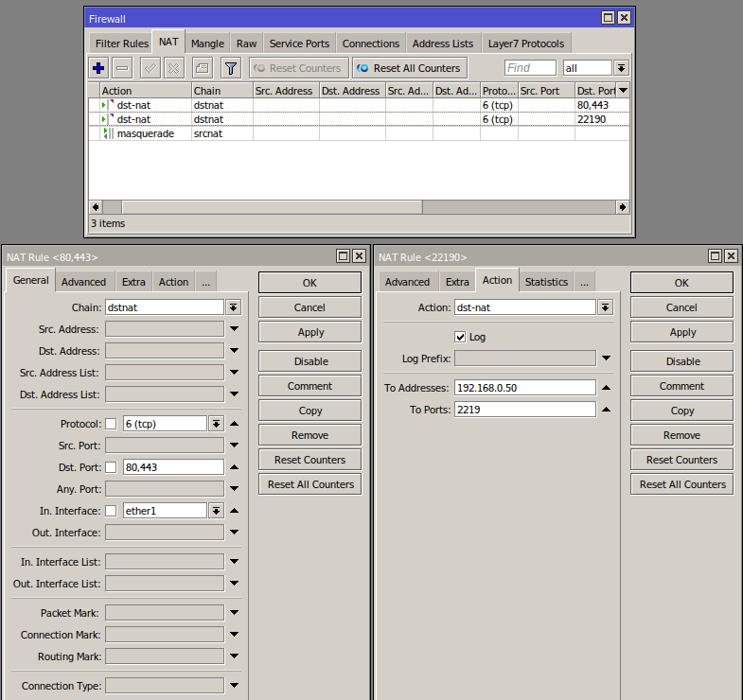Open the Action dst-nat dropdown
Image resolution: width=743 pixels, height=700 pixels.
[x=605, y=307]
